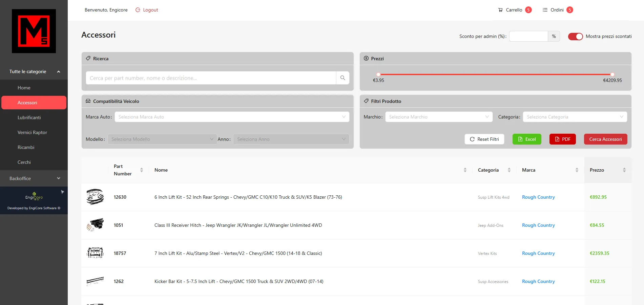
Task: Open the Carrello shopping cart icon
Action: (x=500, y=10)
